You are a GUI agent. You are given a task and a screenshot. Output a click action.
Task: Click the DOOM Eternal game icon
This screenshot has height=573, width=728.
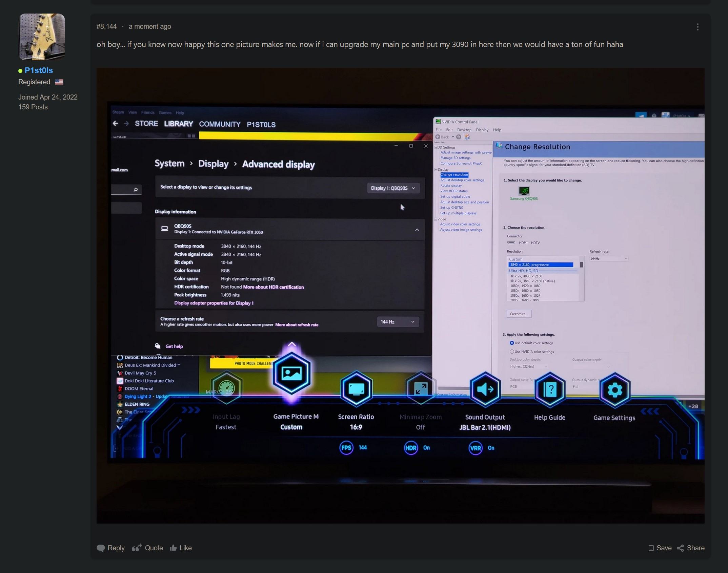coord(120,388)
